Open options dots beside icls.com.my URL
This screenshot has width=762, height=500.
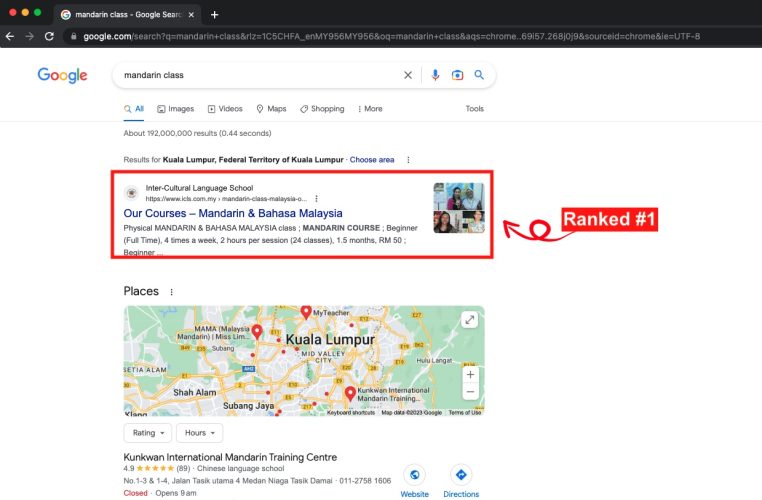click(316, 199)
